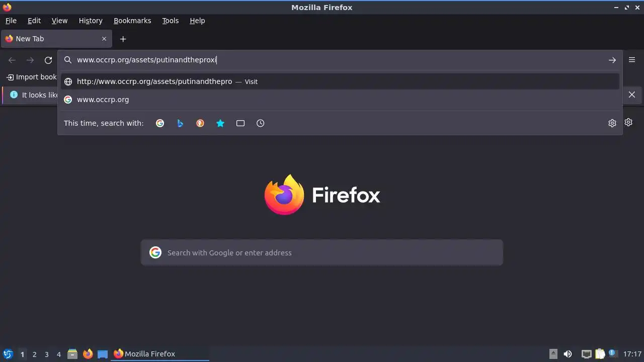This screenshot has height=362, width=644.
Task: Open the Edit menu
Action: click(34, 21)
